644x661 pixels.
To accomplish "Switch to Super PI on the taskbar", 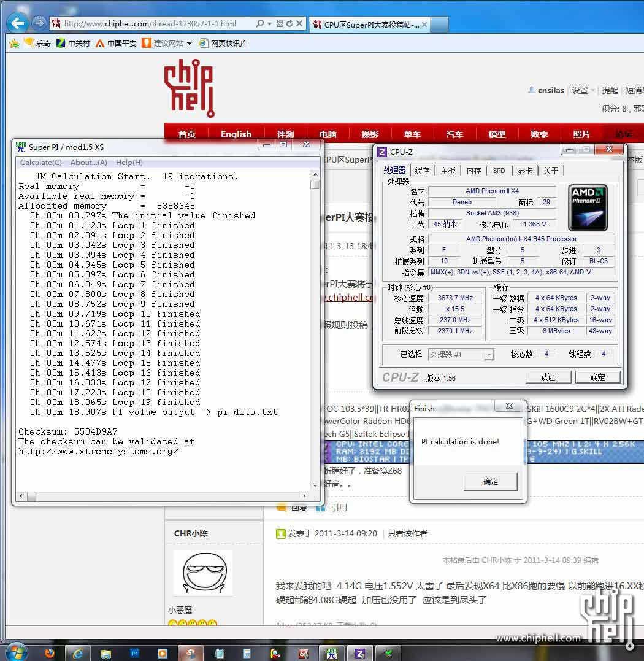I will point(331,653).
